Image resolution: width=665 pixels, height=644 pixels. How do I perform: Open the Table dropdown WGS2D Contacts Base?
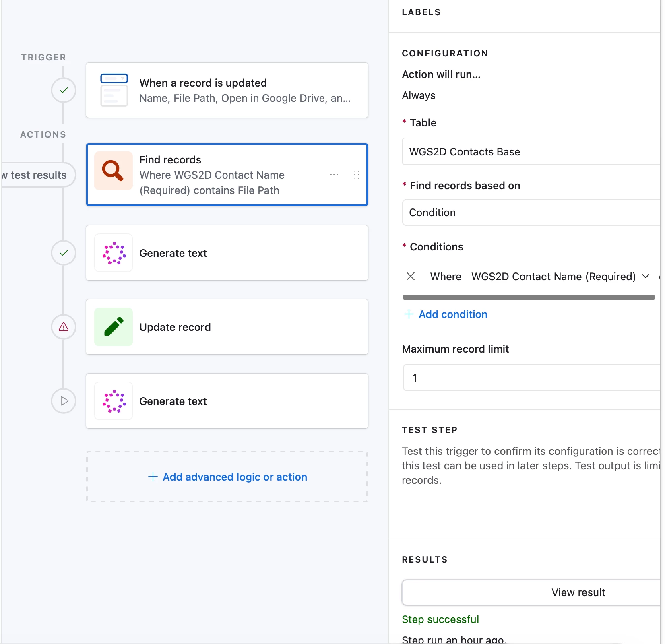pyautogui.click(x=531, y=152)
